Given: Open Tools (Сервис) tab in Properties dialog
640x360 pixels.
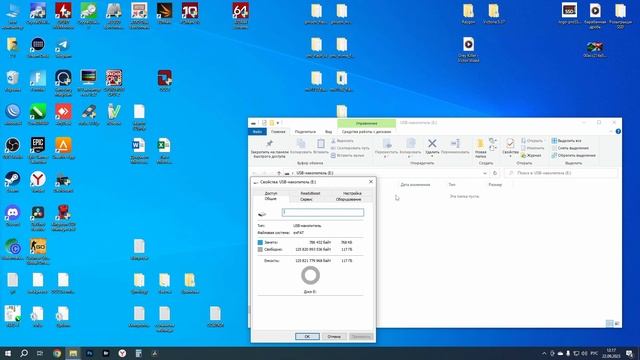Looking at the screenshot, I should [306, 199].
